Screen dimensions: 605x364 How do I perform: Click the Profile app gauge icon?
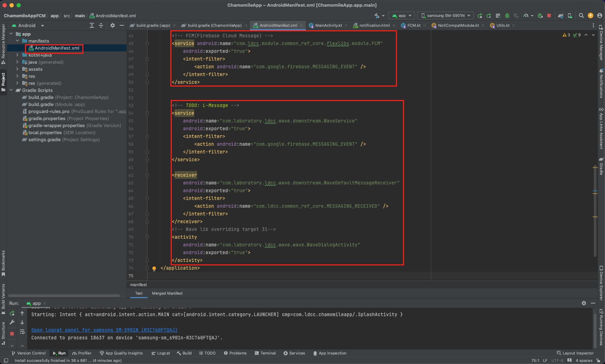pyautogui.click(x=526, y=15)
